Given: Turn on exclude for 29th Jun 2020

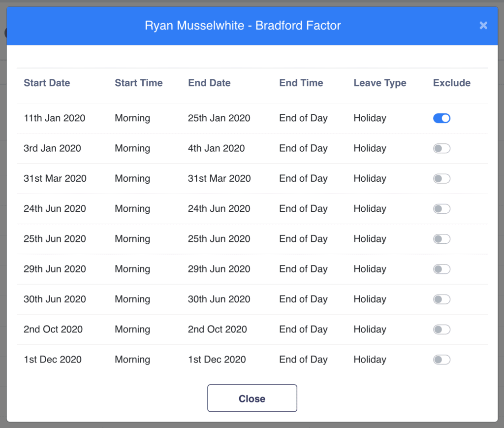Looking at the screenshot, I should coord(441,269).
